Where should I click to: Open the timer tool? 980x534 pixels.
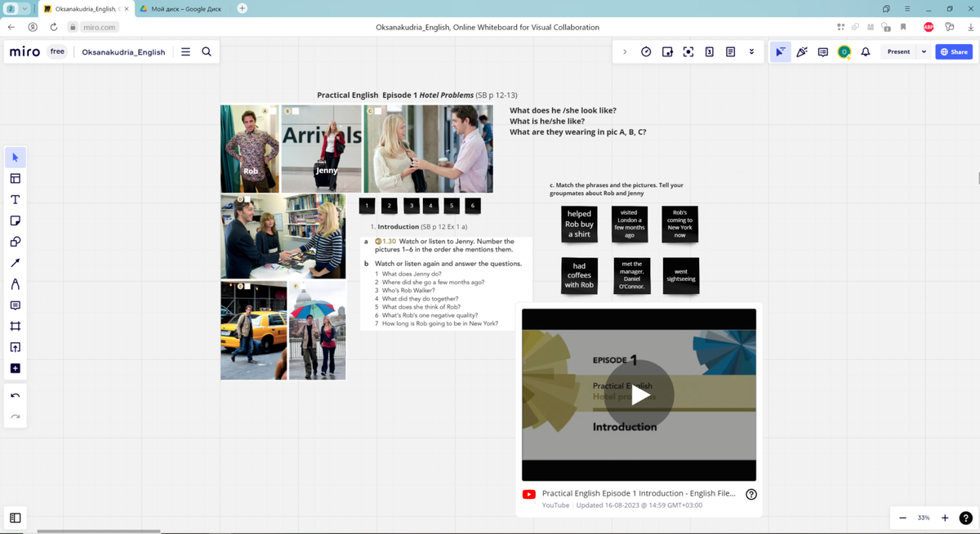pos(646,51)
